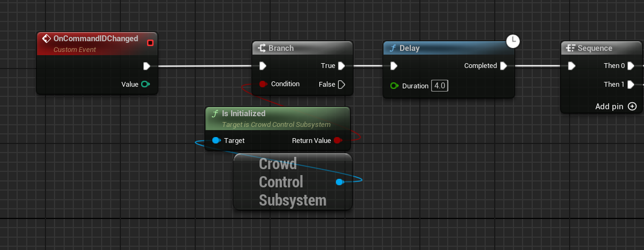The width and height of the screenshot is (644, 250).
Task: Click the Is Initialized function icon
Action: tap(215, 113)
